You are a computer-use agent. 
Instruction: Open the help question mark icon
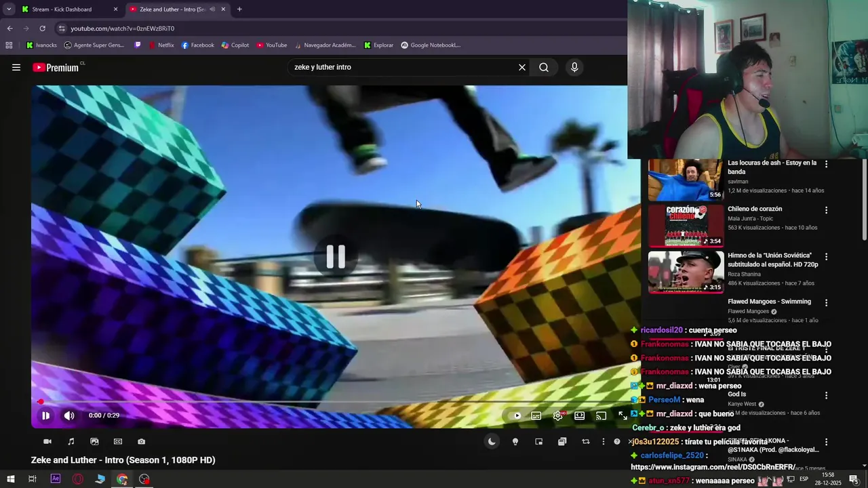tap(617, 441)
